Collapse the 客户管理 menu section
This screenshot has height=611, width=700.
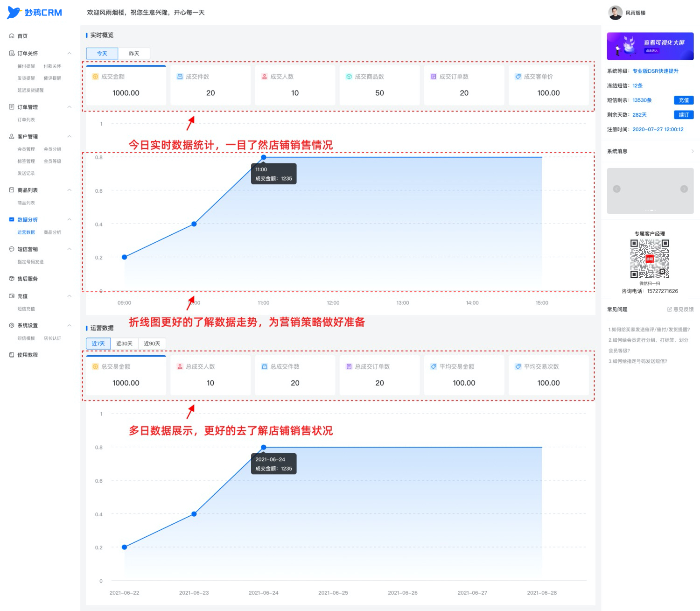(x=70, y=136)
